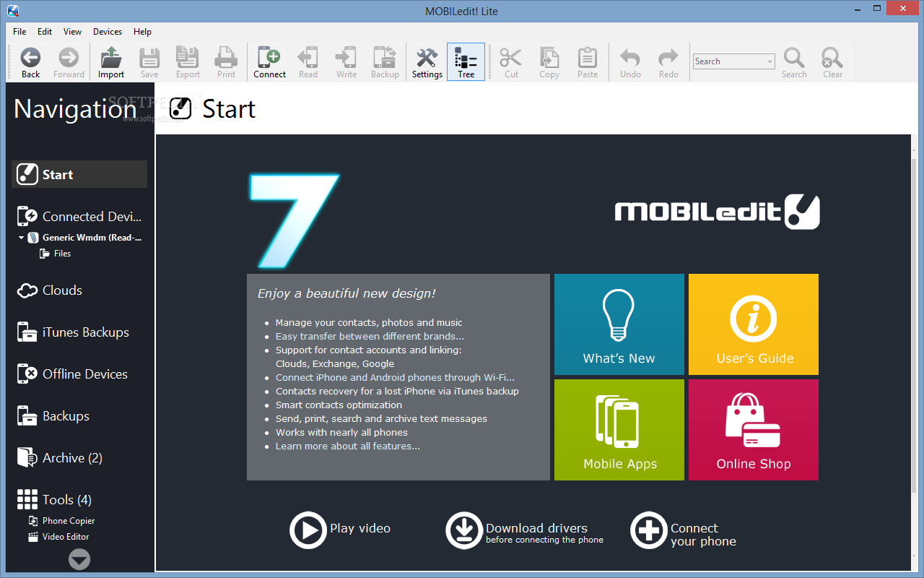Click the Print icon in the toolbar
The image size is (924, 578).
coord(226,61)
